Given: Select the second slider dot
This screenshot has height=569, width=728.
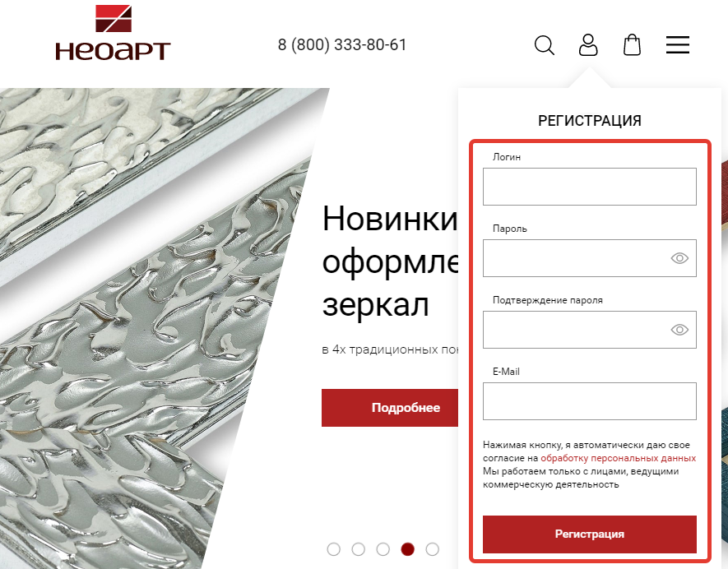Looking at the screenshot, I should coord(358,549).
